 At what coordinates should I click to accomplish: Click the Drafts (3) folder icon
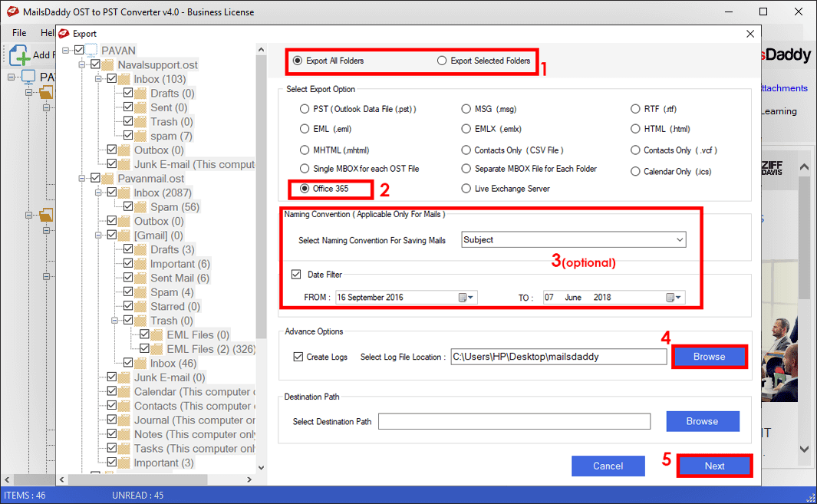(140, 249)
